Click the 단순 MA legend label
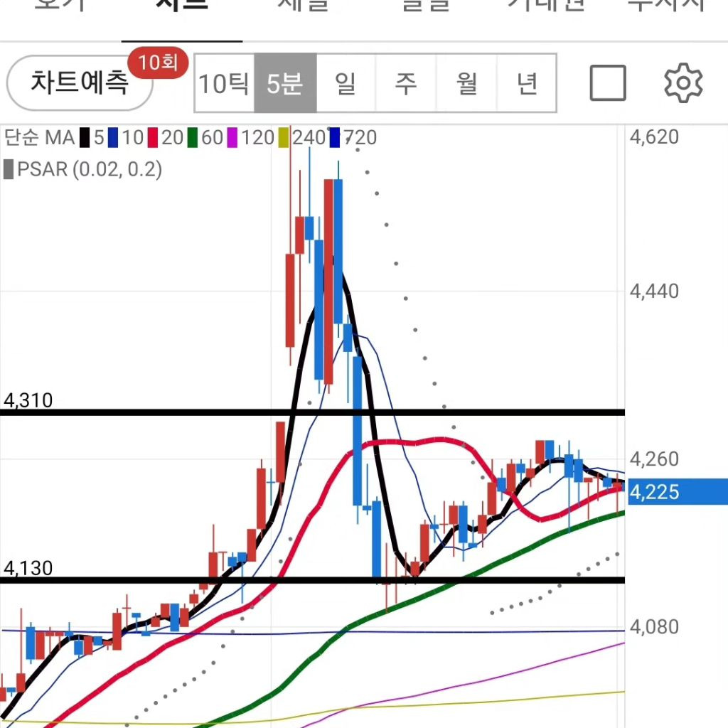728x728 pixels. pyautogui.click(x=39, y=138)
